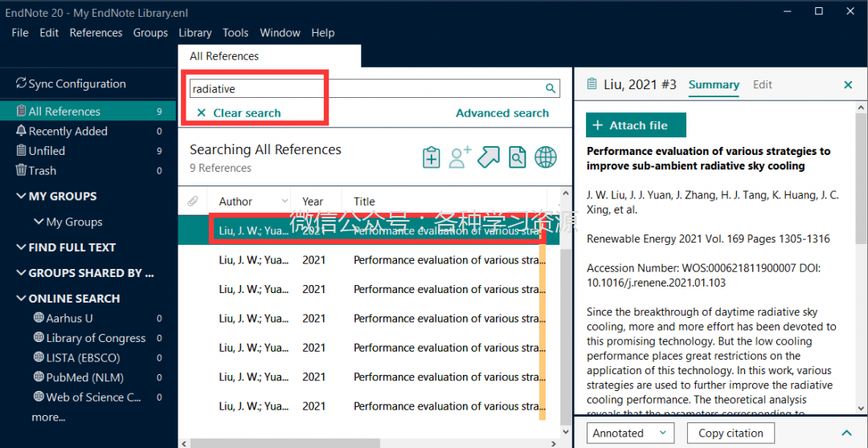
Task: Open the References menu
Action: (96, 33)
